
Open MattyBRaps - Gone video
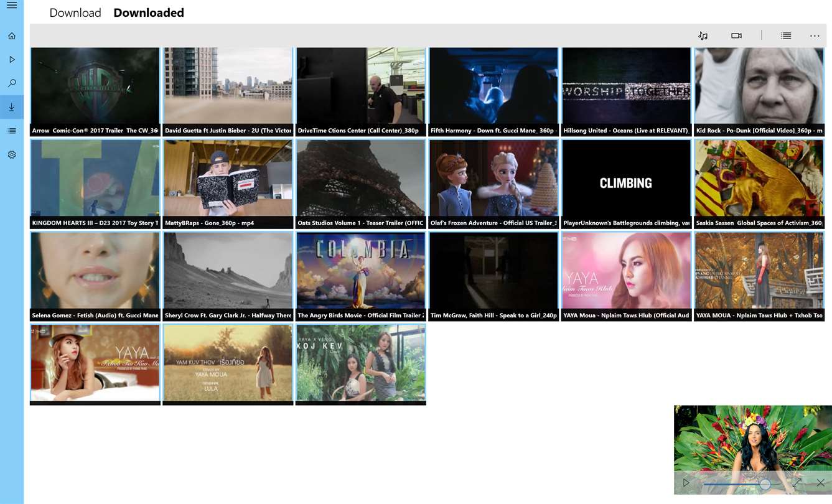tap(228, 184)
